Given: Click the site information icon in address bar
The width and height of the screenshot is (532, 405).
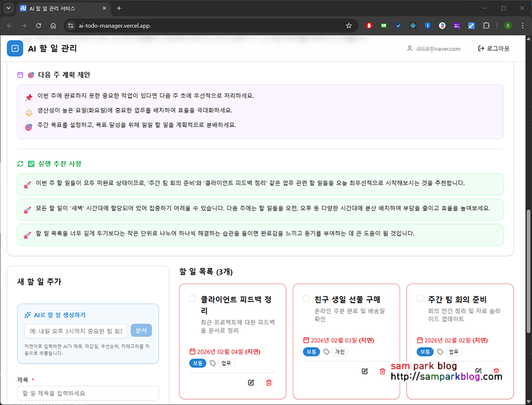Looking at the screenshot, I should click(70, 25).
